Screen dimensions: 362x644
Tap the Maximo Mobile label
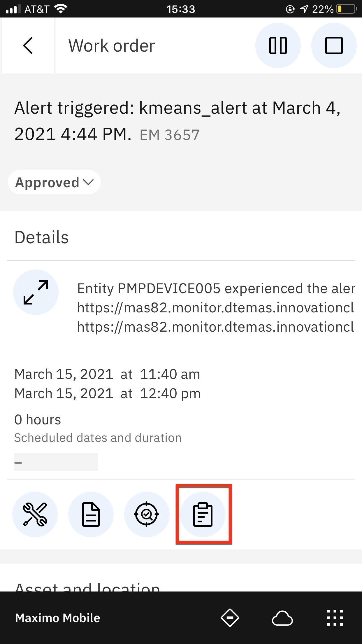pyautogui.click(x=58, y=618)
